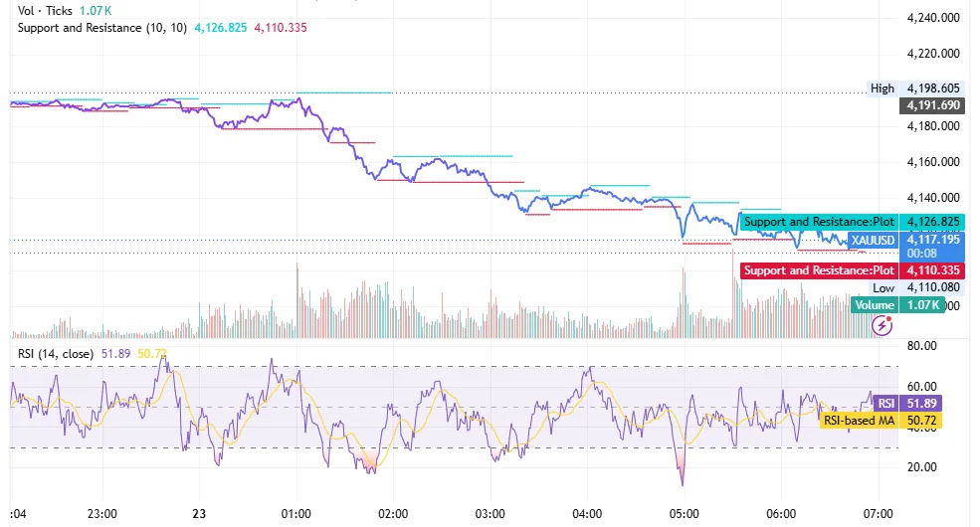Viewport: 980px width, 527px height.
Task: Click the teal resistance value 4,126.825 in legend
Action: point(221,28)
